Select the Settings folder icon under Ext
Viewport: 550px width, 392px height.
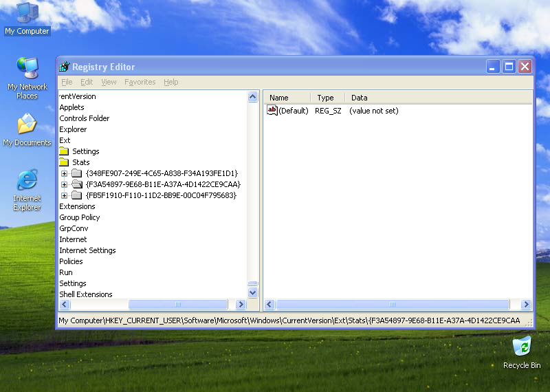pyautogui.click(x=64, y=151)
